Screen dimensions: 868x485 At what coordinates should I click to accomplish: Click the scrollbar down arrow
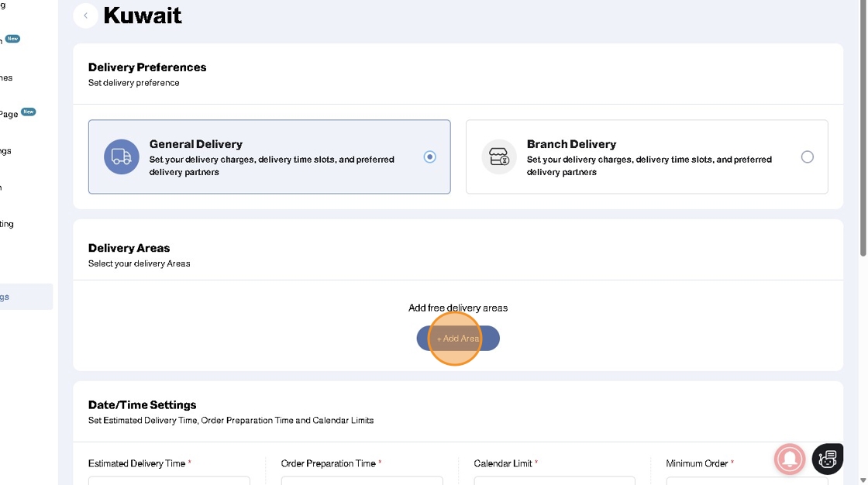863,480
